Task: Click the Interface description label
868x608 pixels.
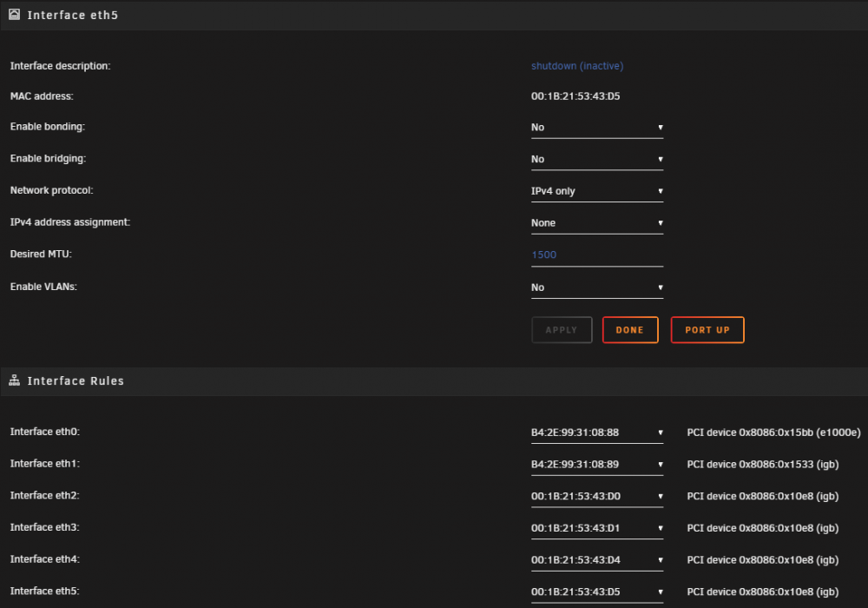Action: pos(61,66)
